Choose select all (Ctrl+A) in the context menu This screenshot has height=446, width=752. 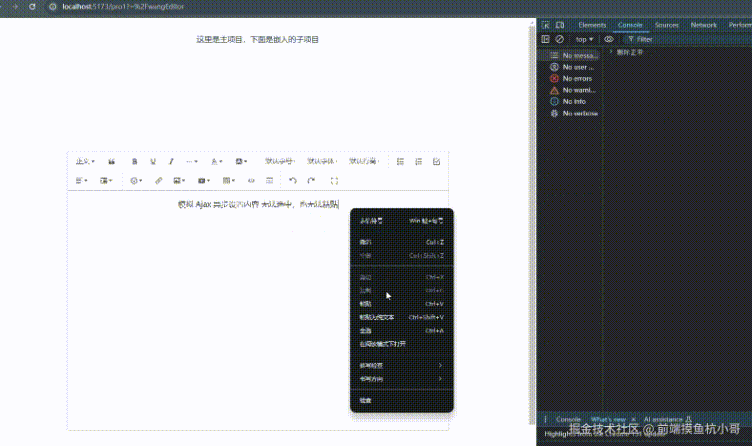point(401,331)
